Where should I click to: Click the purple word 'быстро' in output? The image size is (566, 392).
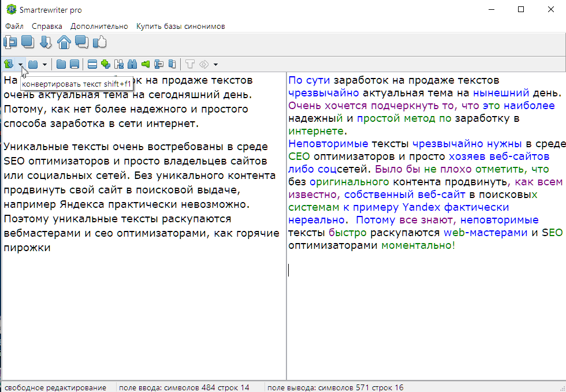(x=348, y=233)
